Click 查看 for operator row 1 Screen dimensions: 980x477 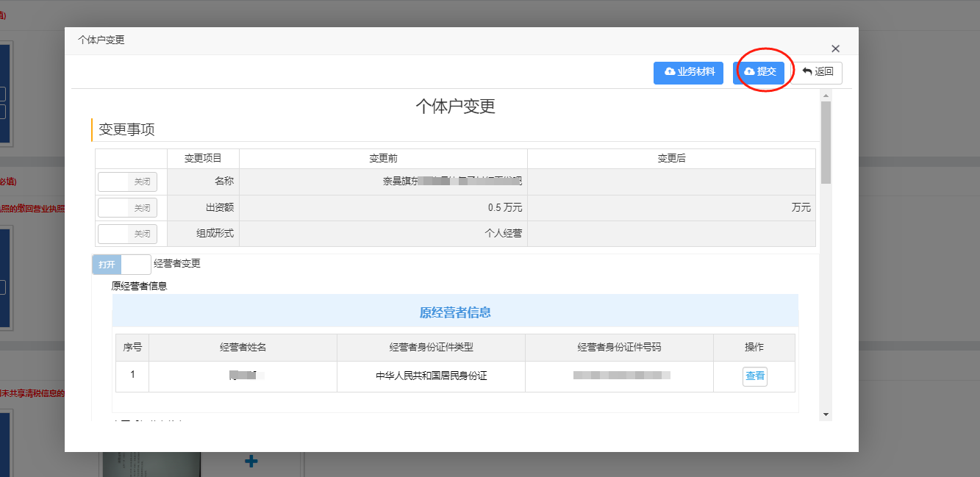click(x=754, y=376)
